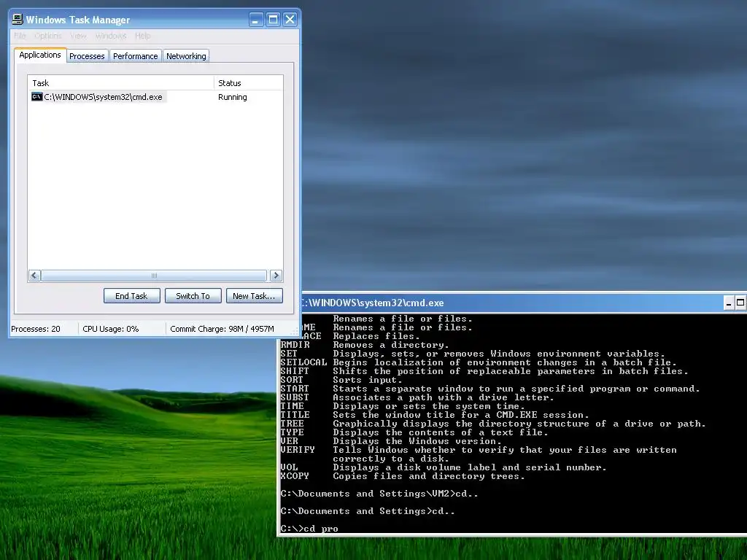This screenshot has width=747, height=560.
Task: Open the Help menu in Task Manager
Action: [142, 36]
